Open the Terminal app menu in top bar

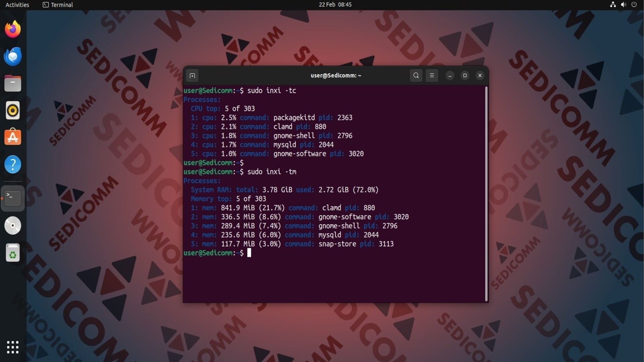pyautogui.click(x=58, y=5)
